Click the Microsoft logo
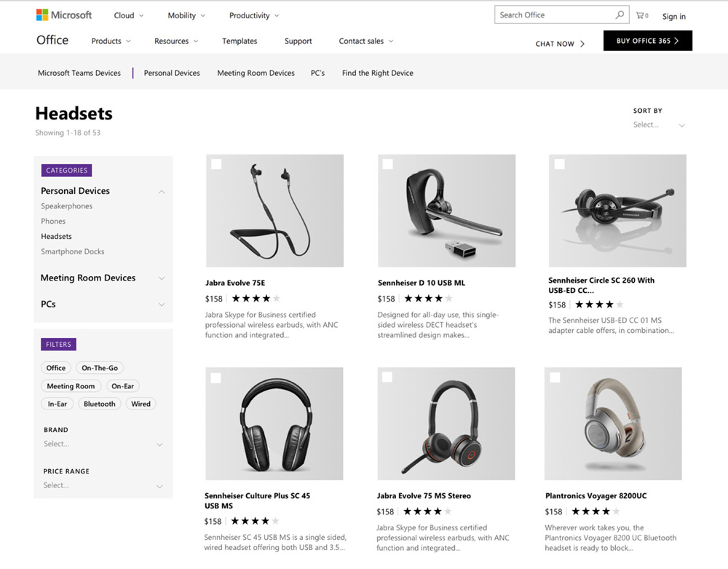 pos(64,15)
